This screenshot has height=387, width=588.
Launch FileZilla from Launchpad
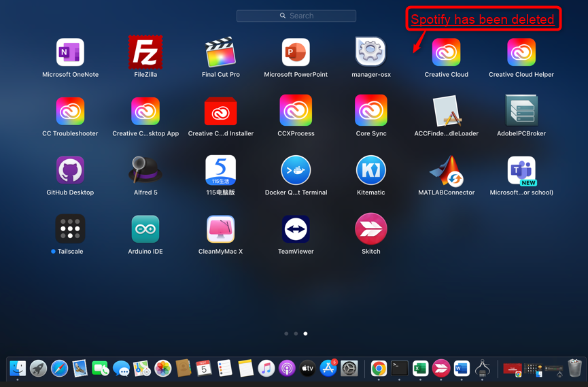(x=145, y=53)
